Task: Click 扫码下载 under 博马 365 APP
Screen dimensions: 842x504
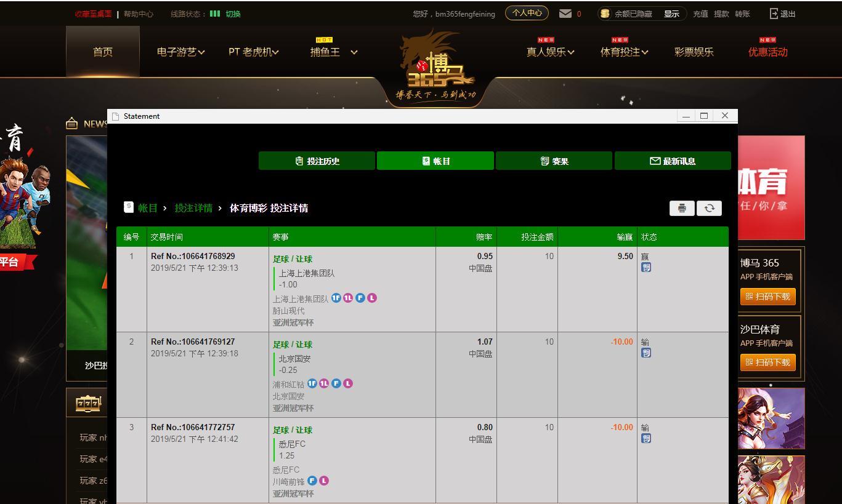Action: [x=768, y=297]
